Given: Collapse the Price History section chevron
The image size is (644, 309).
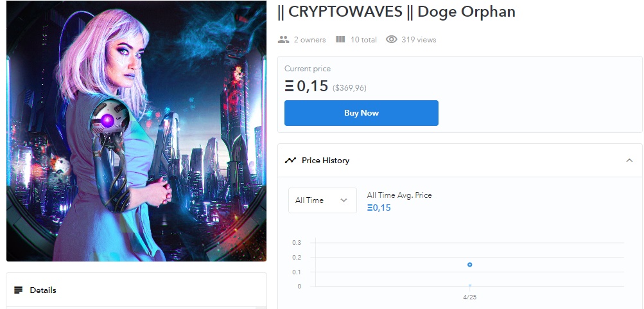Looking at the screenshot, I should click(629, 160).
